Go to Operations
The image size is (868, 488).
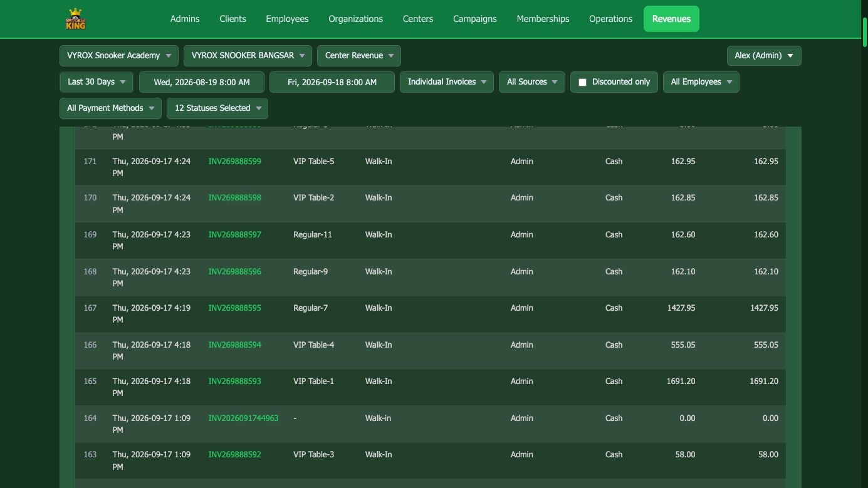coord(610,19)
